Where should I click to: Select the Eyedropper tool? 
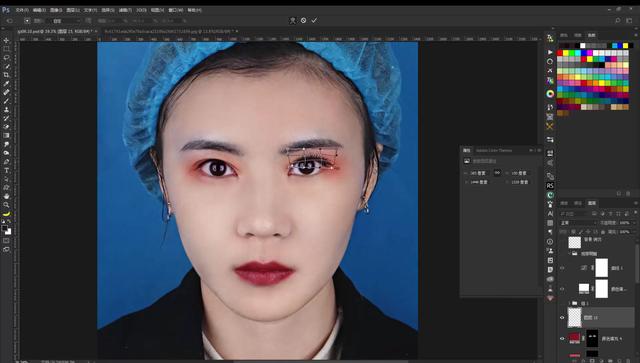(6, 84)
